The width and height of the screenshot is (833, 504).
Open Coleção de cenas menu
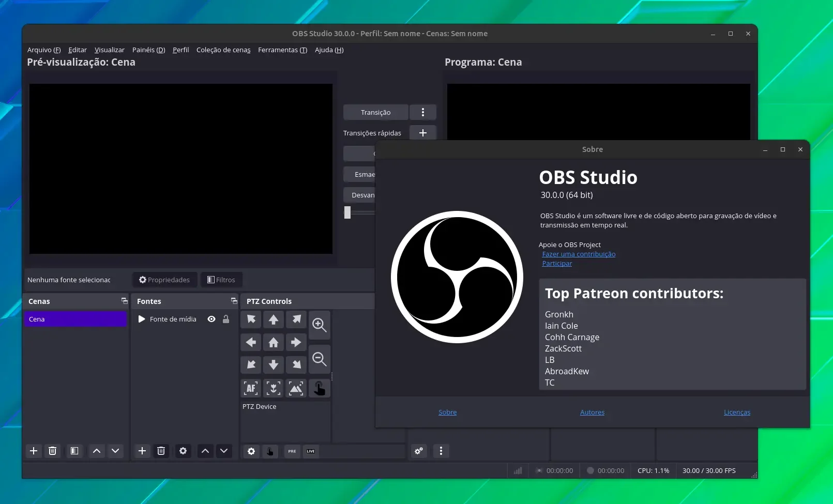tap(223, 50)
